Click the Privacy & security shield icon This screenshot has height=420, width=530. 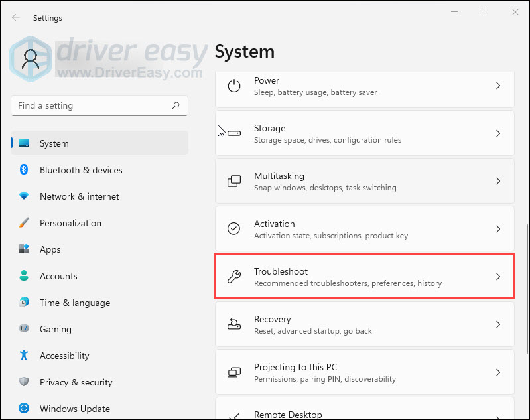tap(24, 382)
